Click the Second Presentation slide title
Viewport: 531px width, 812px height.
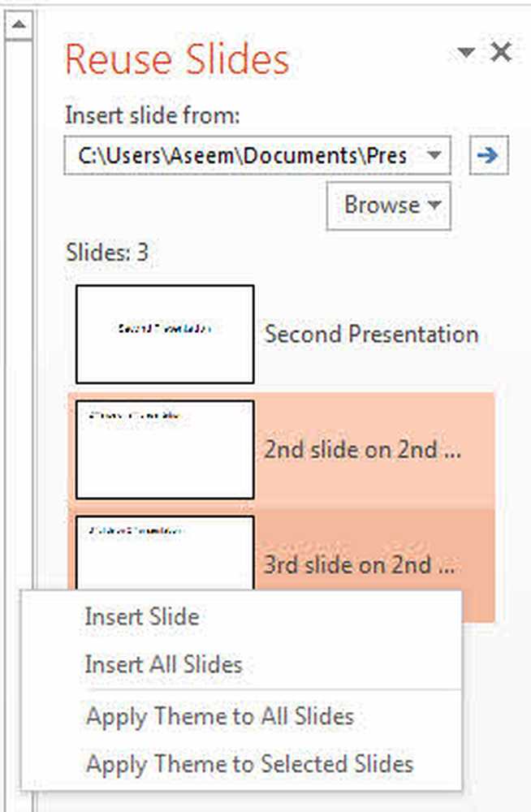coord(371,334)
